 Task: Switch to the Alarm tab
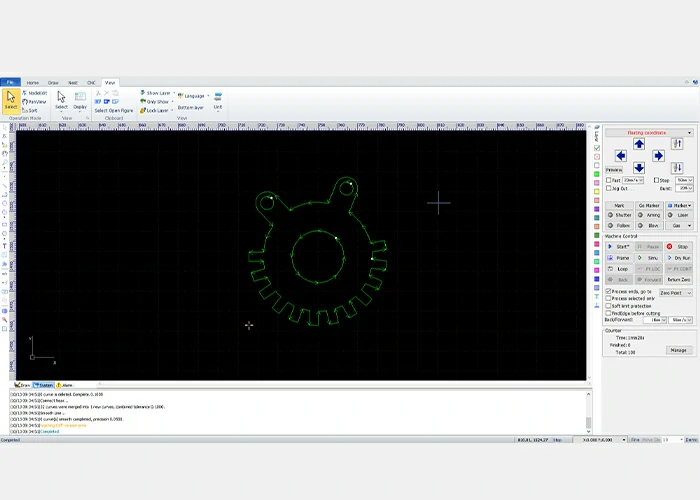[x=65, y=385]
